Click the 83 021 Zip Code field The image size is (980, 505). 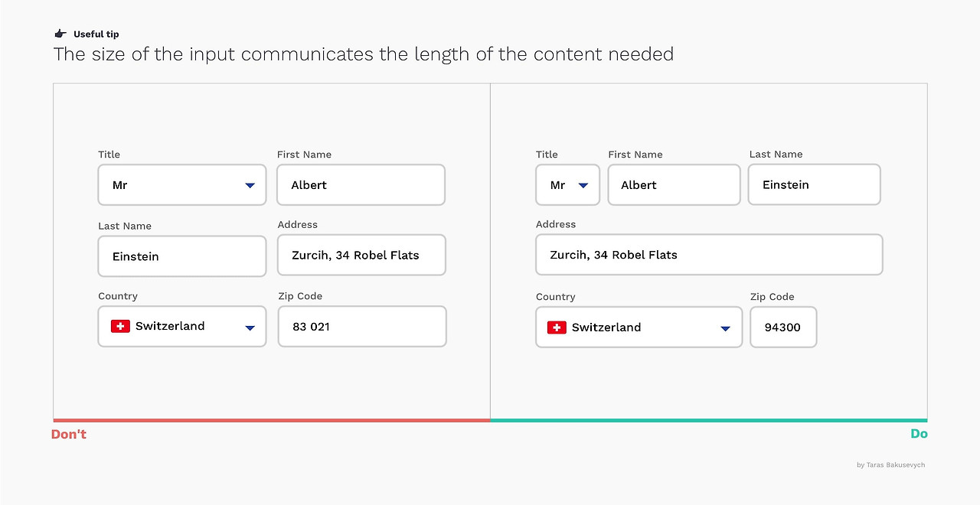(x=361, y=326)
